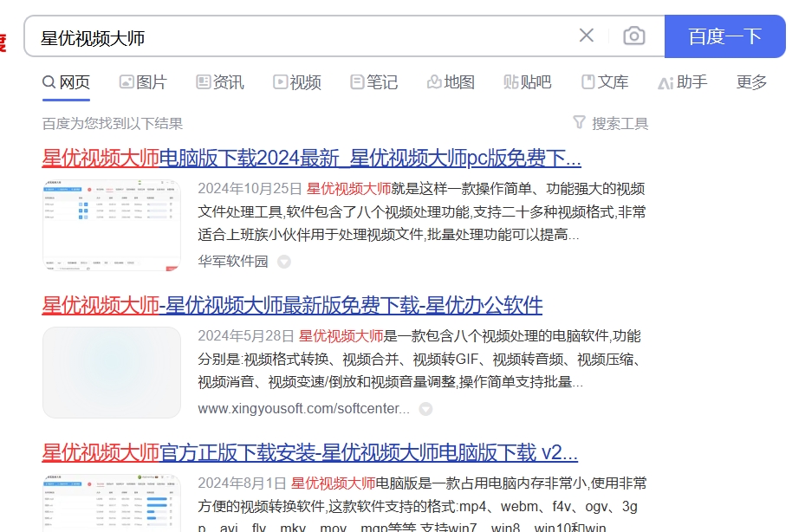Click the note icon on 笔记 tab
The image size is (792, 532).
tap(357, 81)
